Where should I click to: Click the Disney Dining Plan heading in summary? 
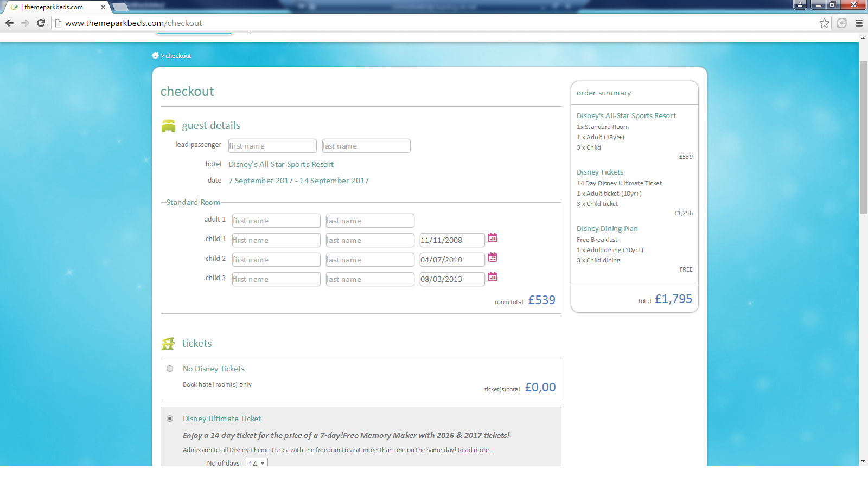point(607,228)
